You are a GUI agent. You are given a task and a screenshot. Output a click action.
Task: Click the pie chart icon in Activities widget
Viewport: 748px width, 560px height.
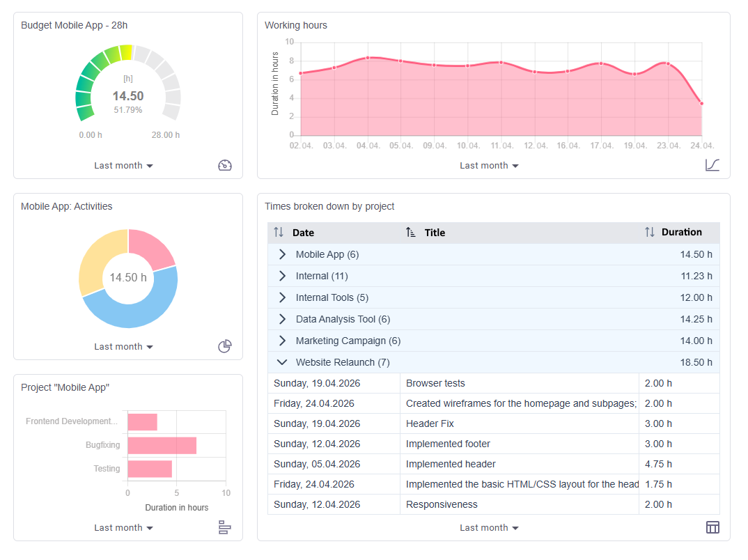pos(225,346)
